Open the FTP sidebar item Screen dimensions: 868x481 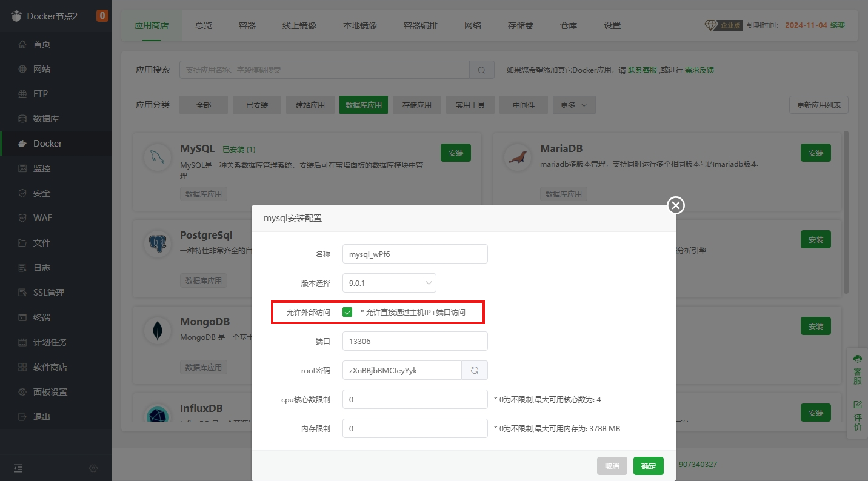(56, 94)
